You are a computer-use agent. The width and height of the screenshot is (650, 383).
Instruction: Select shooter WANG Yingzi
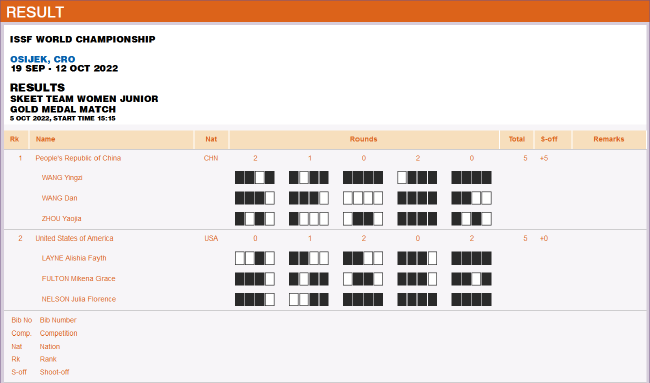click(x=62, y=178)
